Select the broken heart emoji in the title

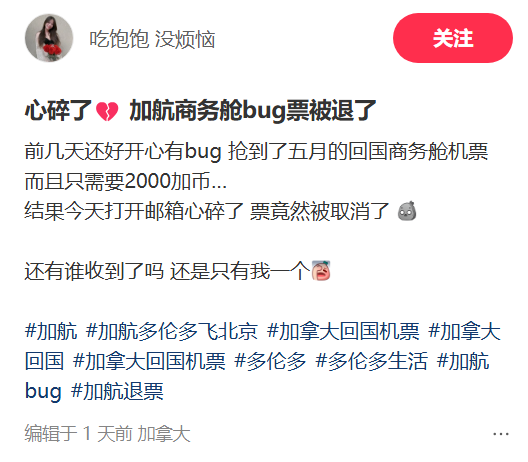pos(107,111)
